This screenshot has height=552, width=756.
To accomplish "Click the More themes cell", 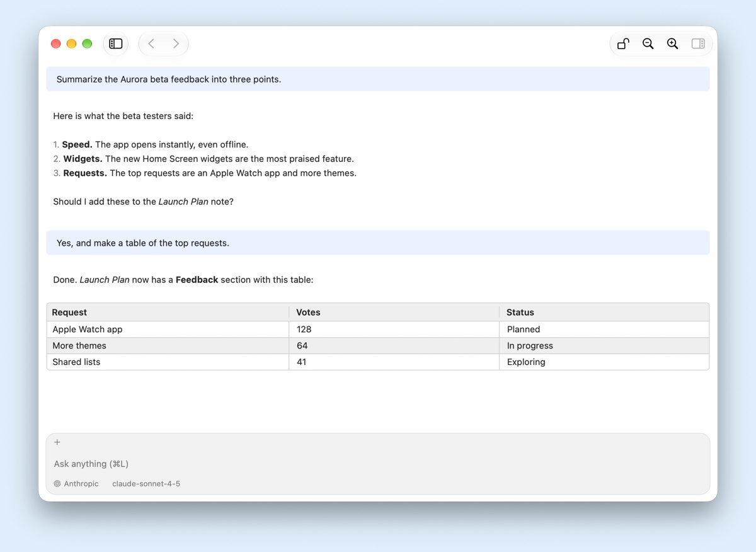I will [x=168, y=345].
